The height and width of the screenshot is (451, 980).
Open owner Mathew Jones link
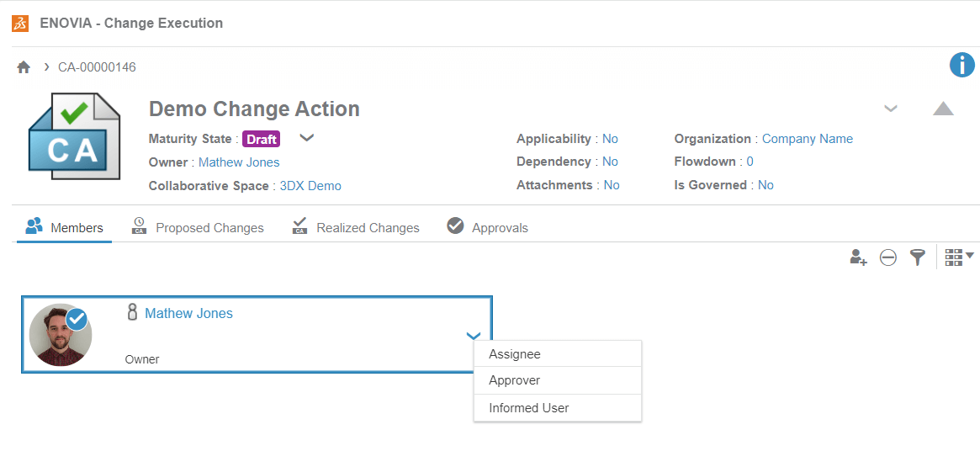coord(239,162)
